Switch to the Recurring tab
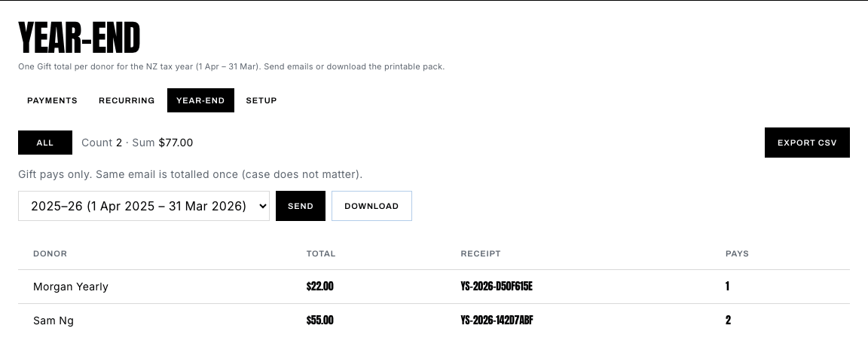Screen dimensions: 868x356 point(127,100)
